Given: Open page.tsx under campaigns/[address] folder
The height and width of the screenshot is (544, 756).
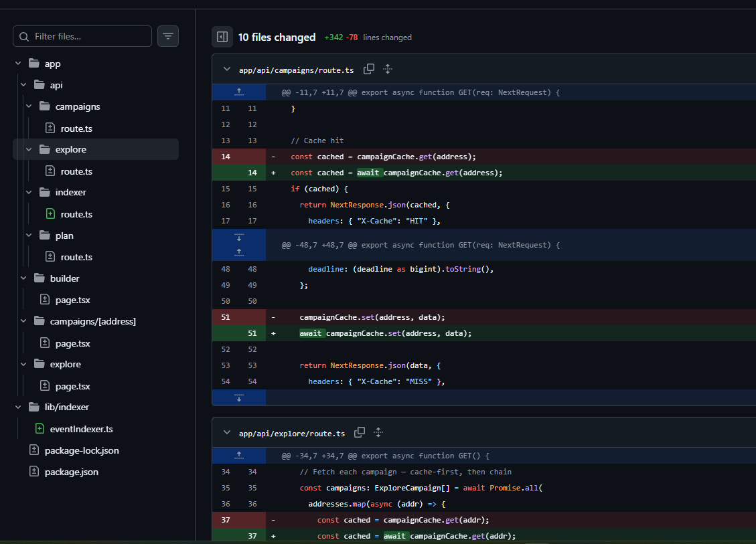Looking at the screenshot, I should coord(73,343).
